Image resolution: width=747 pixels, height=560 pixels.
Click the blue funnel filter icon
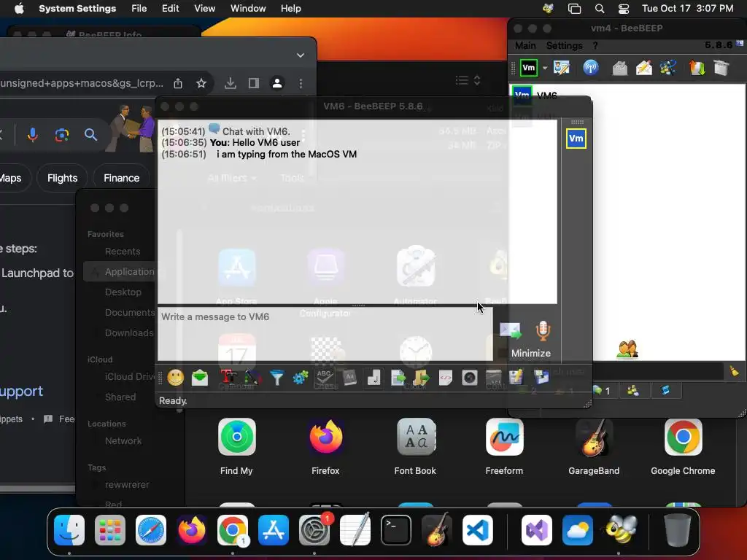276,378
